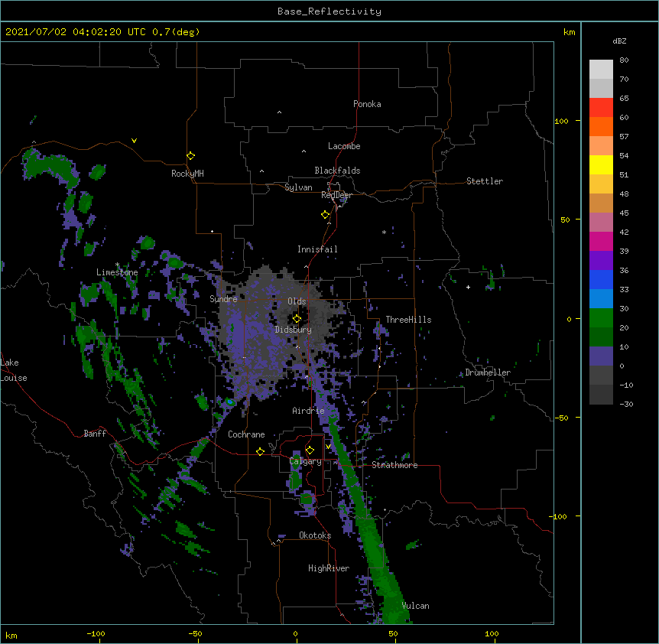This screenshot has height=644, width=659.
Task: Click the Olds label
Action: 297,301
